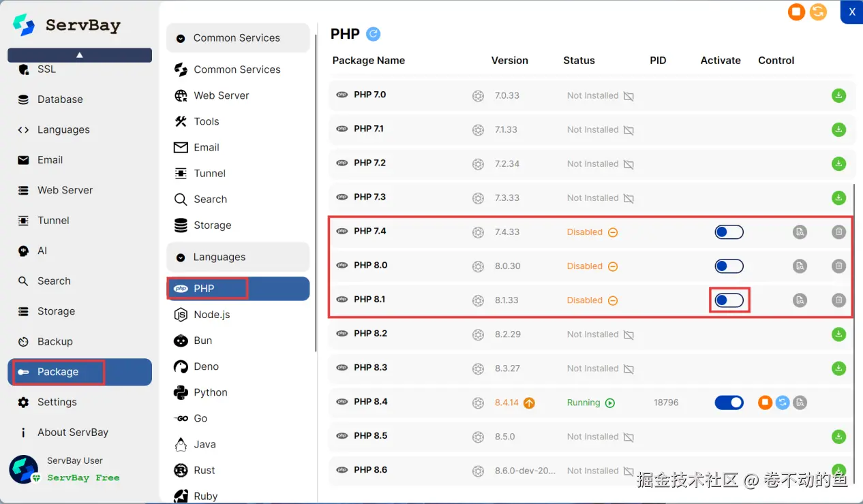Image resolution: width=863 pixels, height=504 pixels.
Task: Delete PHP 8.0 with trash icon
Action: (838, 266)
